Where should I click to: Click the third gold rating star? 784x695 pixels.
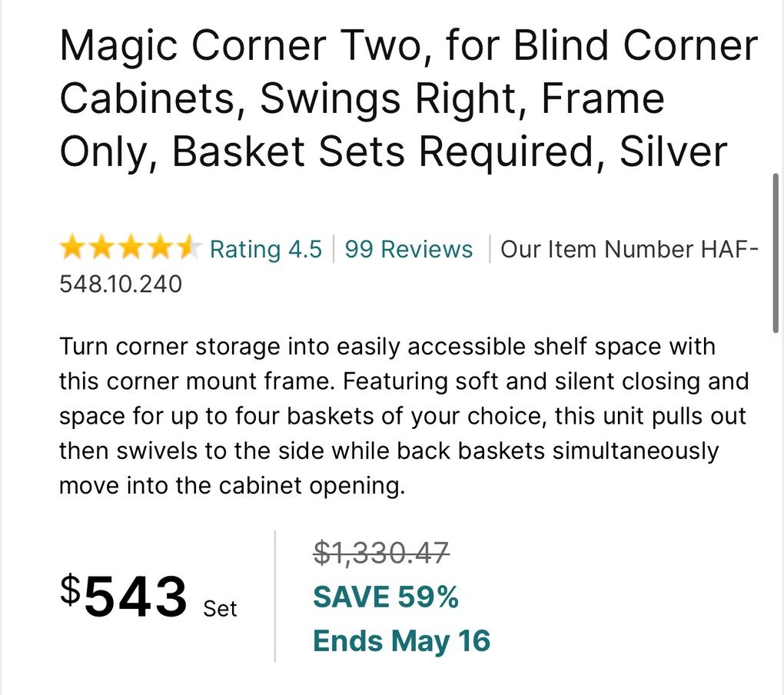point(130,248)
